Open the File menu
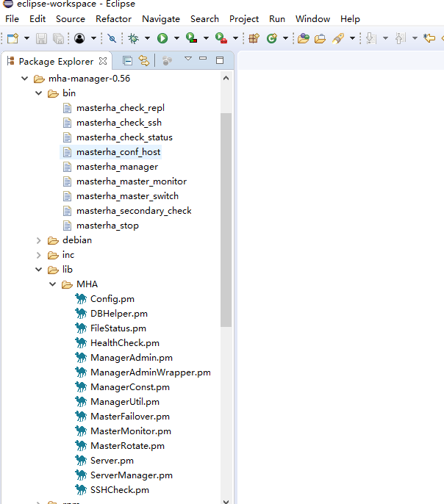The image size is (444, 504). (12, 19)
